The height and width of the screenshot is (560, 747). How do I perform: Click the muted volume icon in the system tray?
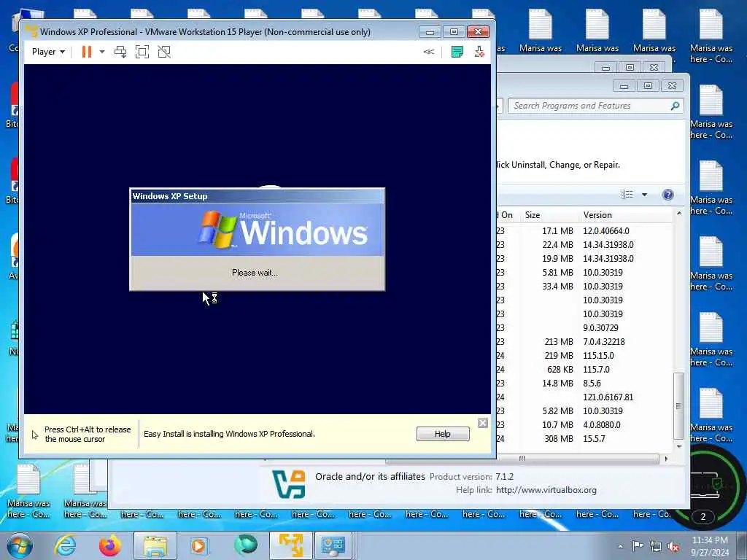(673, 547)
